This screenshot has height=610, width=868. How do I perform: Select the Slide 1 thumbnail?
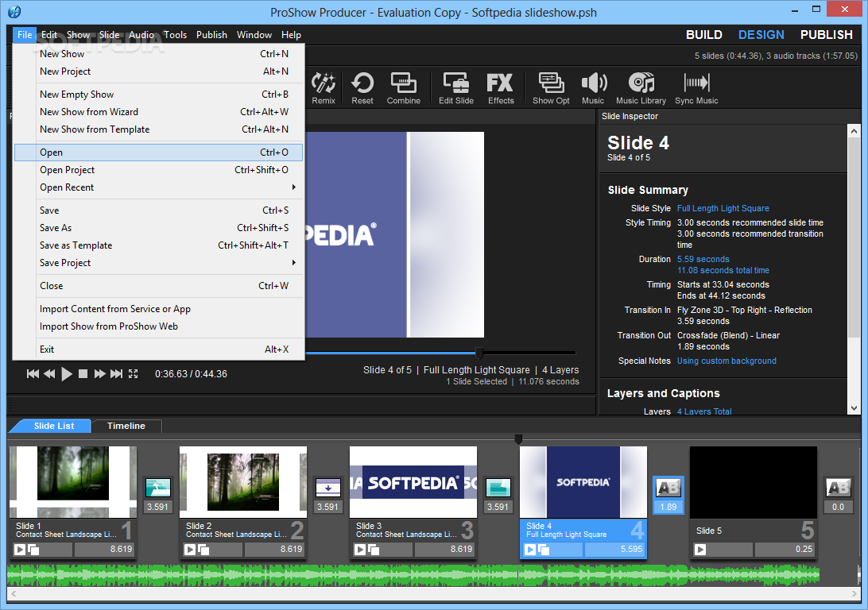pos(73,481)
